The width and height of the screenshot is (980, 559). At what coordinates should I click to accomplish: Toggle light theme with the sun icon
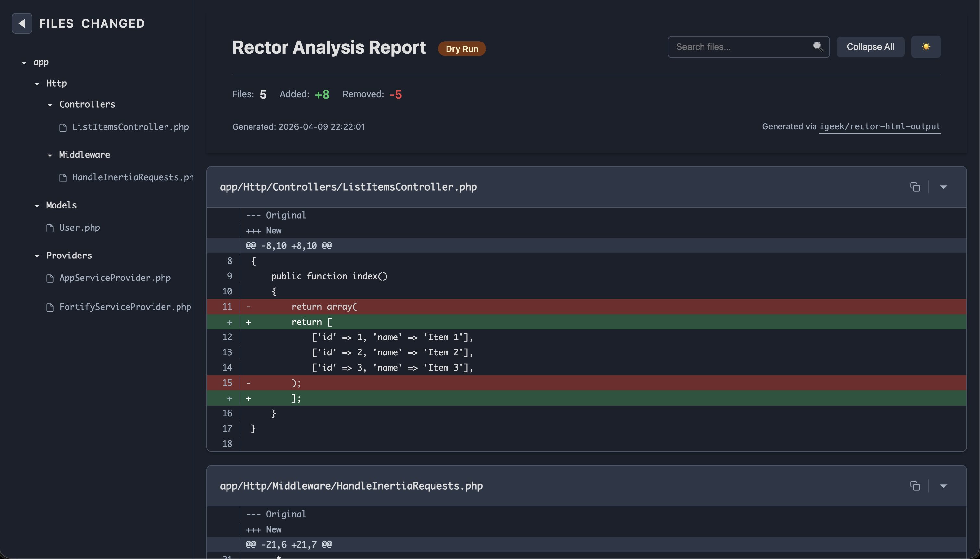click(x=925, y=47)
